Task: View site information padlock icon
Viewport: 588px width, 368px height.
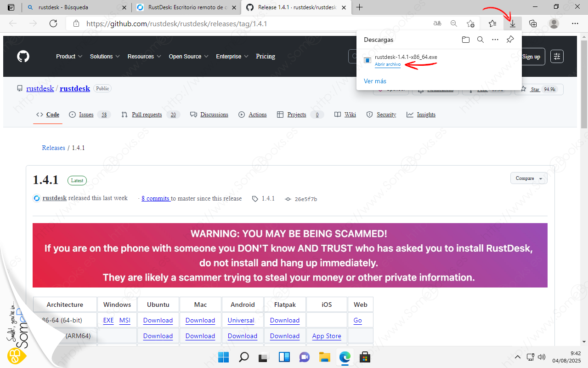Action: pos(76,23)
